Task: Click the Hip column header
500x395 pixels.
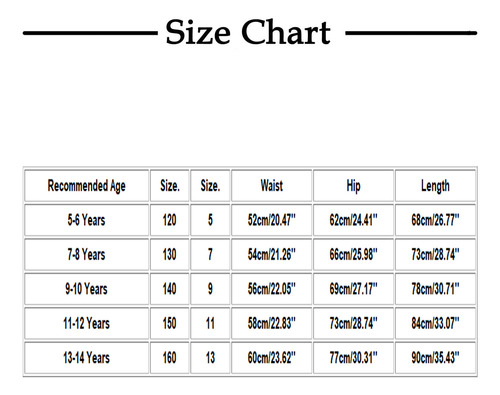Action: (353, 186)
